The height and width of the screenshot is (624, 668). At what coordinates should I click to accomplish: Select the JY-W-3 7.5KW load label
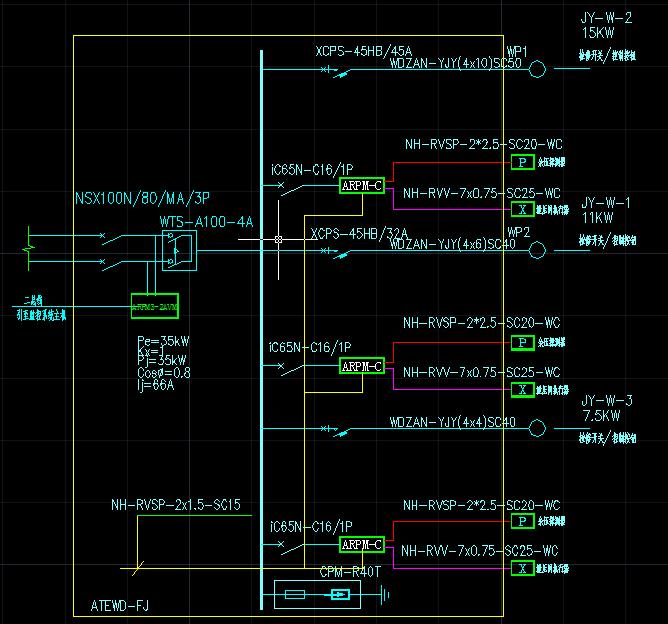606,407
